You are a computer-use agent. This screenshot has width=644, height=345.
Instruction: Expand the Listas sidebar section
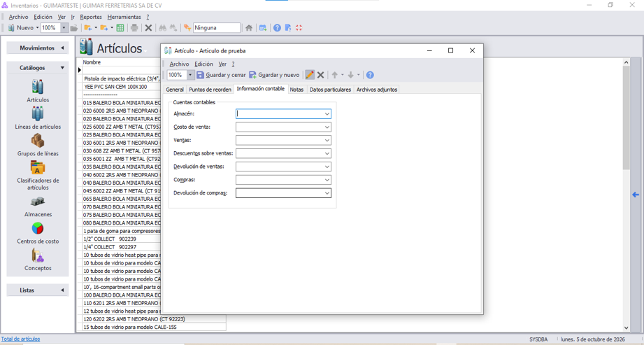[37, 290]
